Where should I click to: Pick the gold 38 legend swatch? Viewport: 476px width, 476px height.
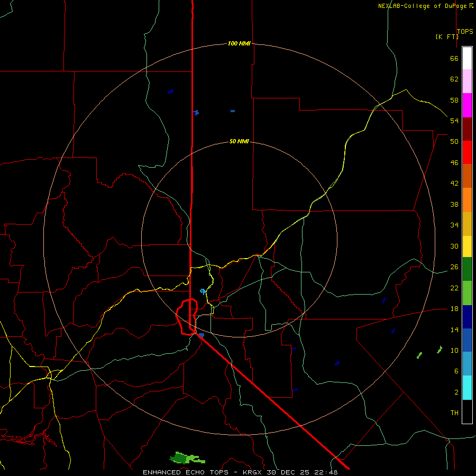click(467, 224)
